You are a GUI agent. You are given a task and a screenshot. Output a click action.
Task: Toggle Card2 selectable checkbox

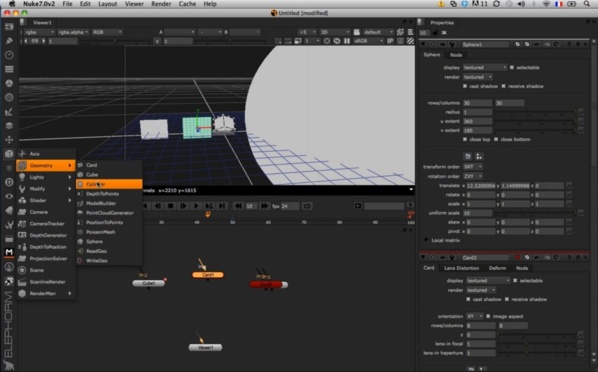click(515, 280)
